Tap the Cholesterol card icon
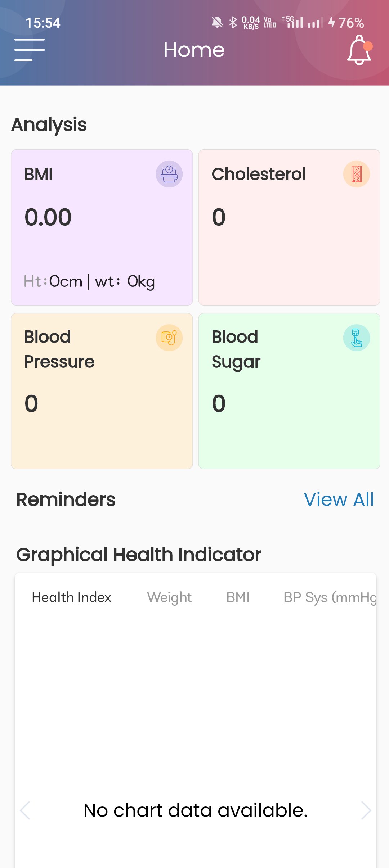389x868 pixels. [x=356, y=174]
